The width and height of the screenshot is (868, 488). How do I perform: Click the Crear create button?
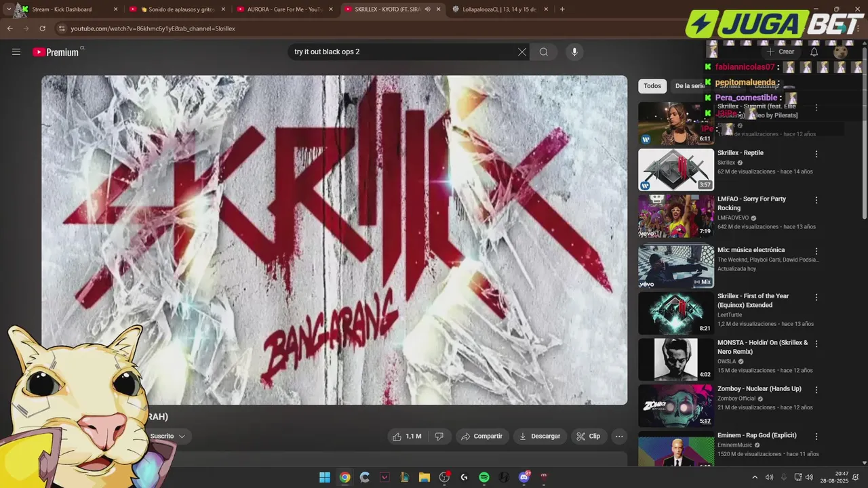tap(780, 52)
